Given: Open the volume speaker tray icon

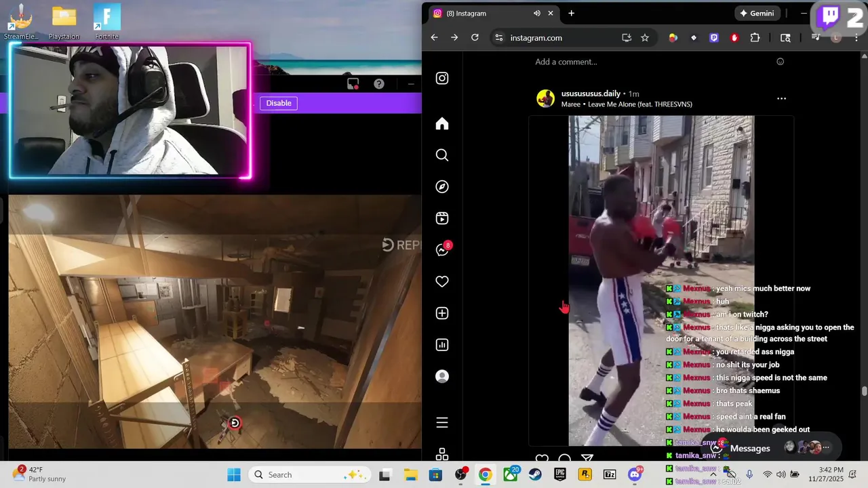Looking at the screenshot, I should (x=781, y=474).
